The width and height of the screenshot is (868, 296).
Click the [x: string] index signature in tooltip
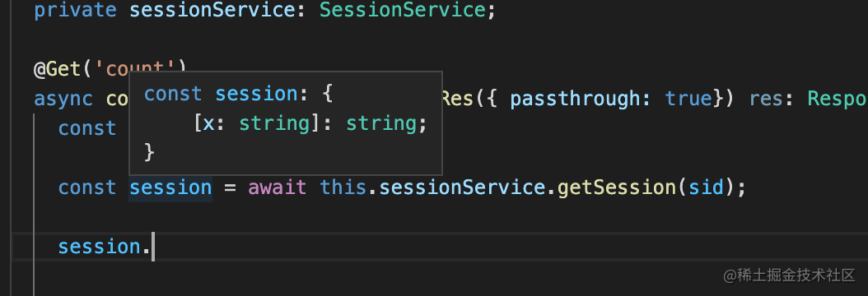pos(258,123)
